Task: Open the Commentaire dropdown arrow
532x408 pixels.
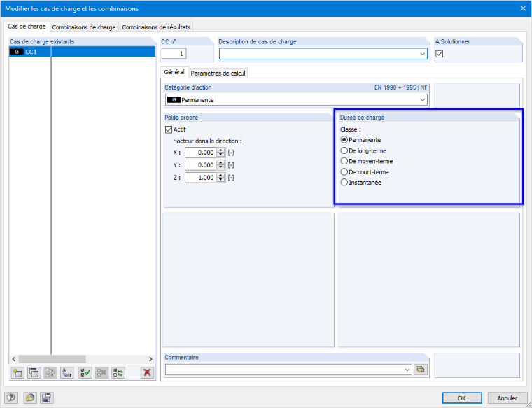Action: 407,370
